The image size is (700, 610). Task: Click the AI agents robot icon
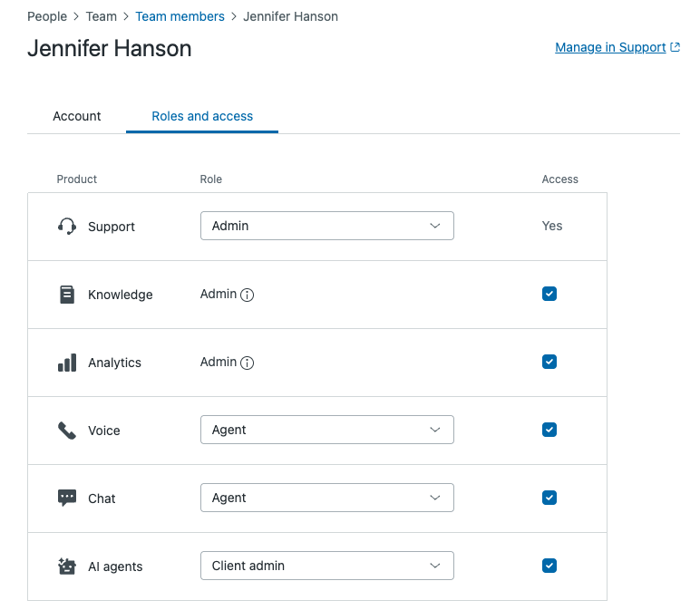[x=67, y=566]
